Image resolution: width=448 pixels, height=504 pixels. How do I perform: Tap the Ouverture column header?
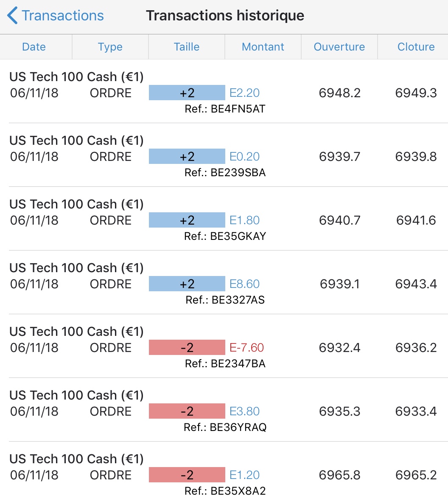[x=339, y=47]
